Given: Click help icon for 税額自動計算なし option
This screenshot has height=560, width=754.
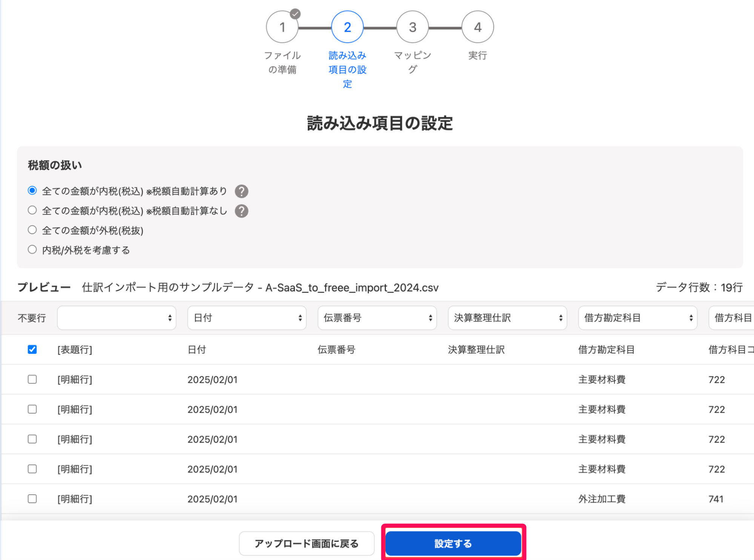Looking at the screenshot, I should pyautogui.click(x=241, y=211).
